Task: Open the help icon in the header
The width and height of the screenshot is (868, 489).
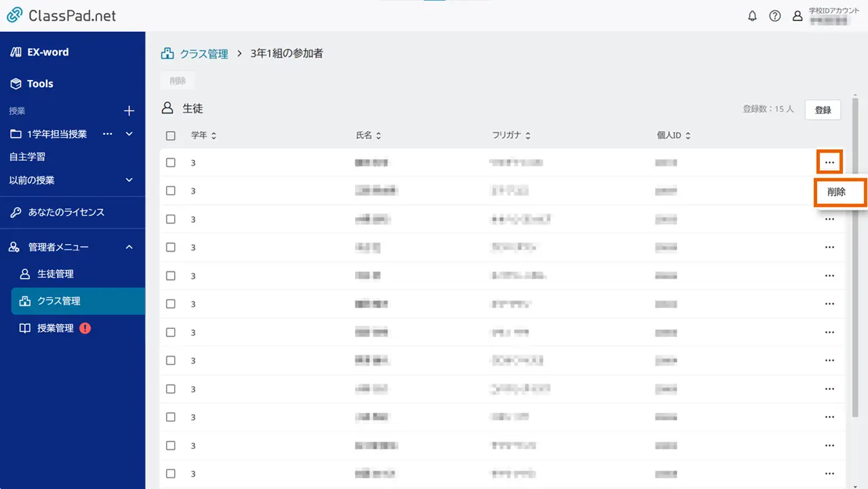Action: (775, 16)
